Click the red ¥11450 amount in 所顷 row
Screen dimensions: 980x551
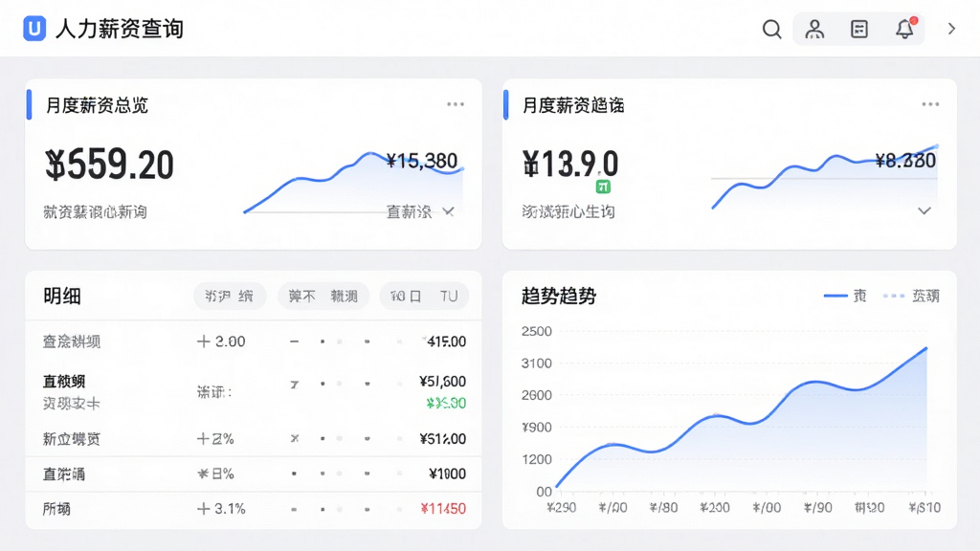(443, 509)
